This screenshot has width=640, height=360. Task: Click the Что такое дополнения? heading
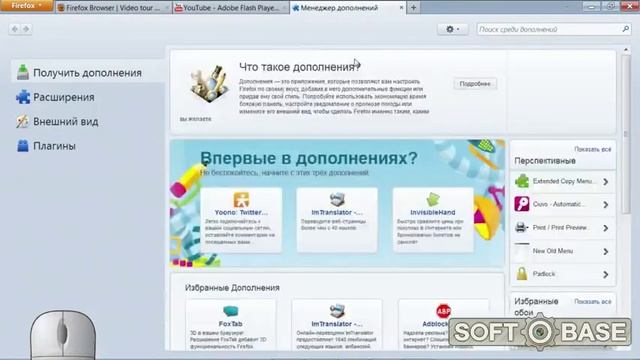tap(300, 67)
